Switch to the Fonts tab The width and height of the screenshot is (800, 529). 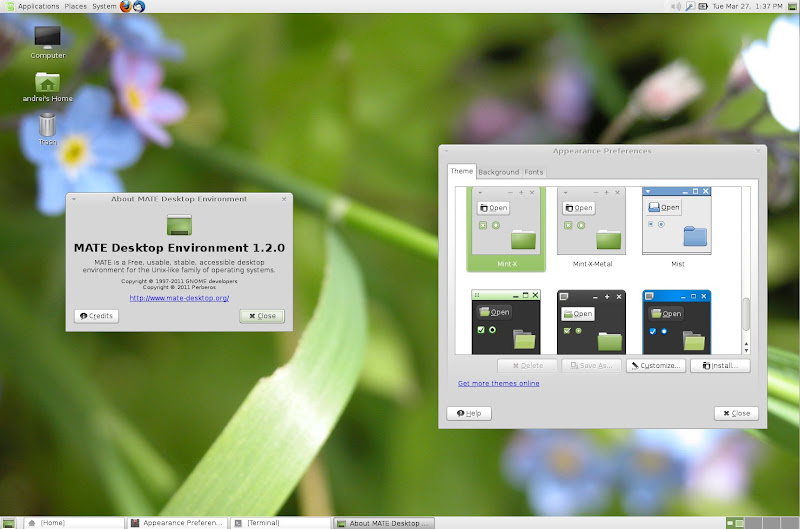(534, 172)
